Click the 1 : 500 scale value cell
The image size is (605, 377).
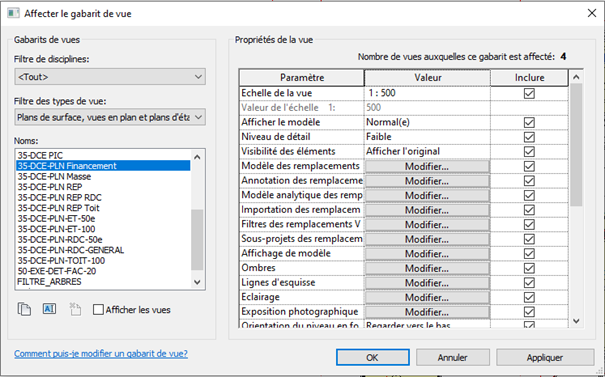(x=427, y=93)
